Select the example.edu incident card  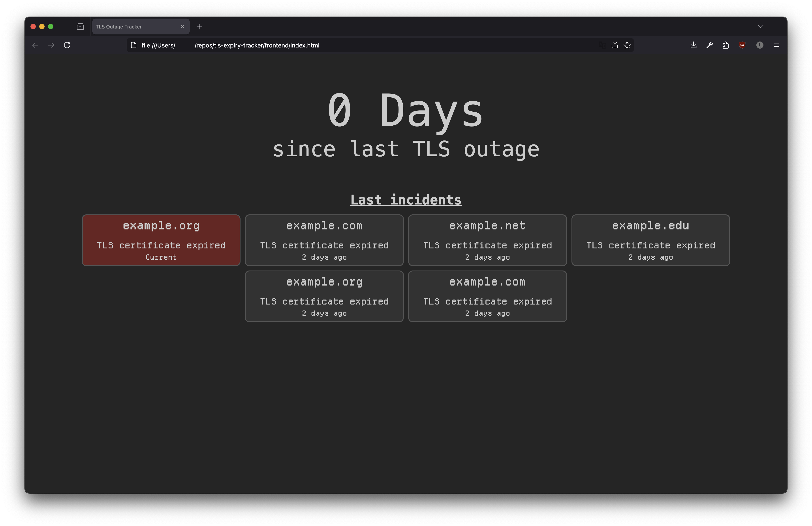(x=650, y=240)
